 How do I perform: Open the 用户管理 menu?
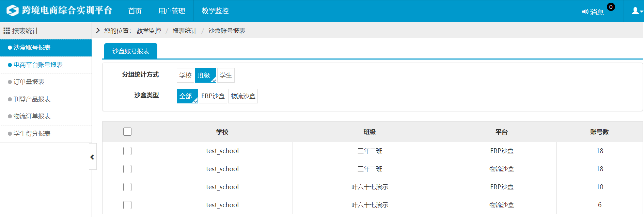point(172,11)
